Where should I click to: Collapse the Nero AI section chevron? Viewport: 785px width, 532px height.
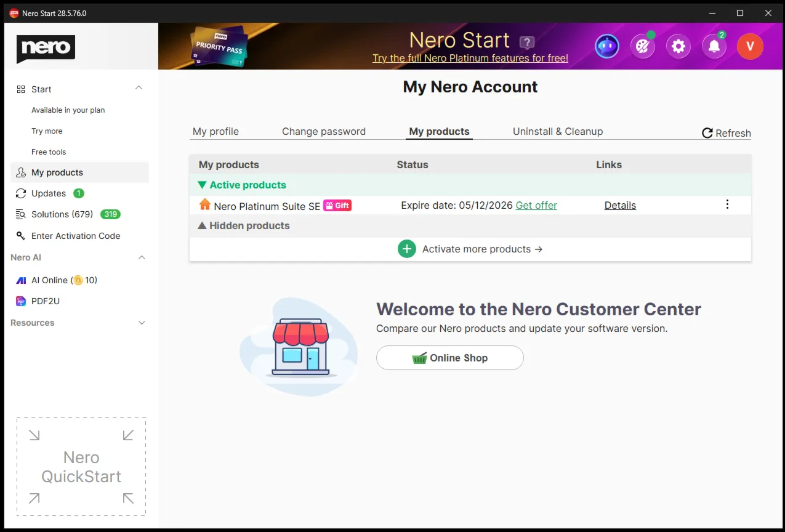(x=142, y=257)
